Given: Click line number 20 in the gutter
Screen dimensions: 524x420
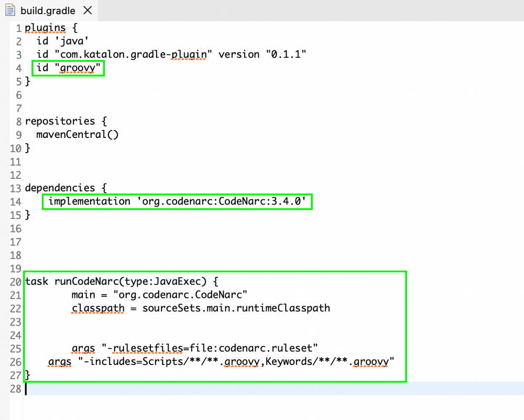Looking at the screenshot, I should (x=15, y=282).
